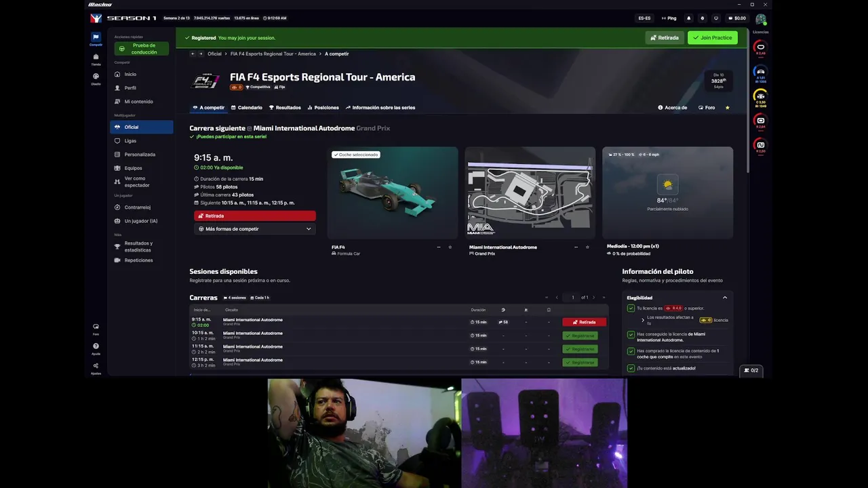Open the Competir flag icon in left rail
Screen dimensions: 868x488
point(96,37)
